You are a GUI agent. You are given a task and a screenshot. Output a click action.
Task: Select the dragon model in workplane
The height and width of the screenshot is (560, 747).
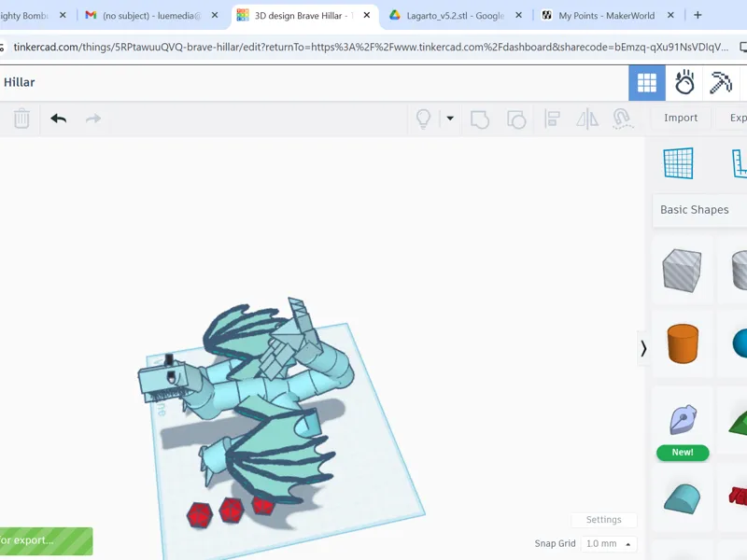(x=260, y=390)
